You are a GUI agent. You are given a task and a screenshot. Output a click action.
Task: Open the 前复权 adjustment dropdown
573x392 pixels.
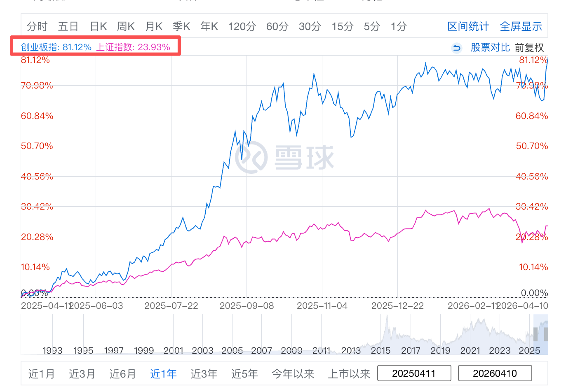tap(529, 48)
